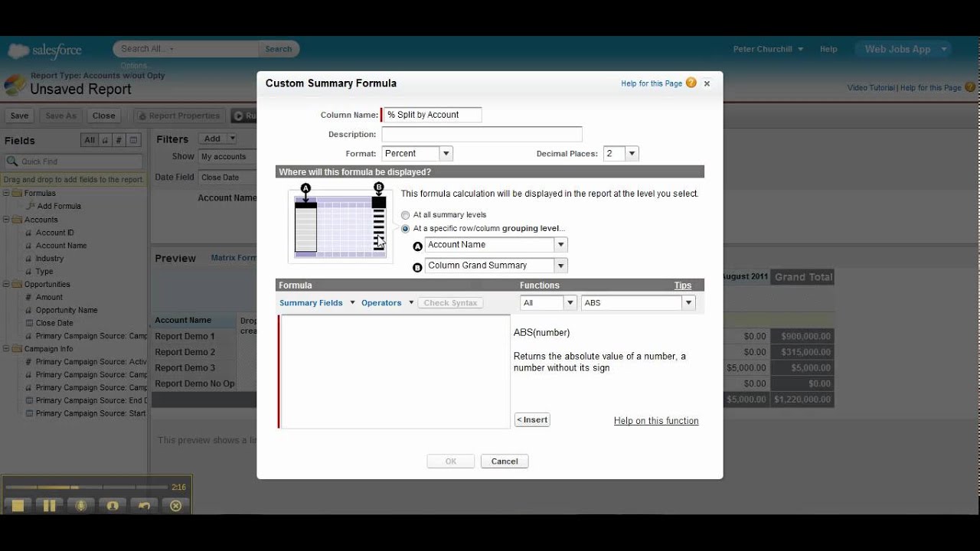This screenshot has width=980, height=551.
Task: Open the Peter Churchill user menu
Action: tap(768, 49)
